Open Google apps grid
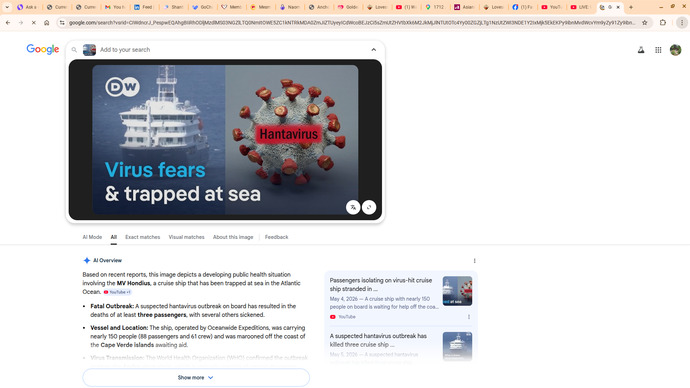This screenshot has width=690, height=388. click(x=658, y=50)
